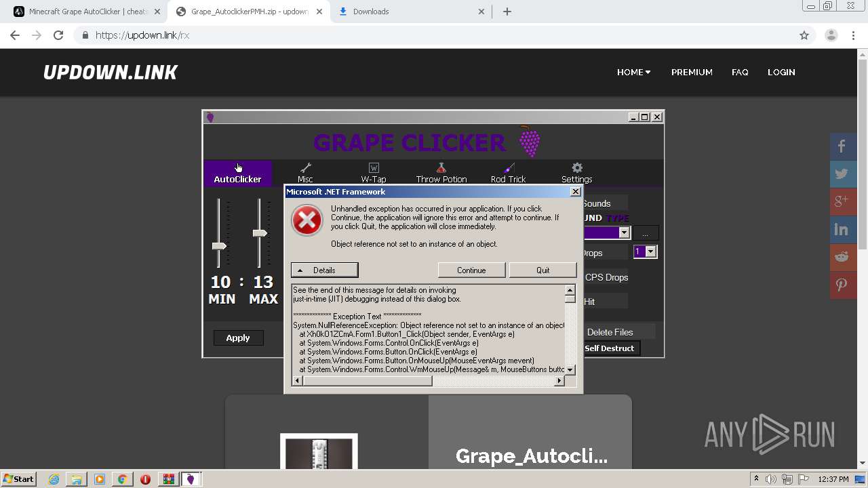Click the address bar showing updown.link/rx
The image size is (868, 488).
pyautogui.click(x=434, y=35)
